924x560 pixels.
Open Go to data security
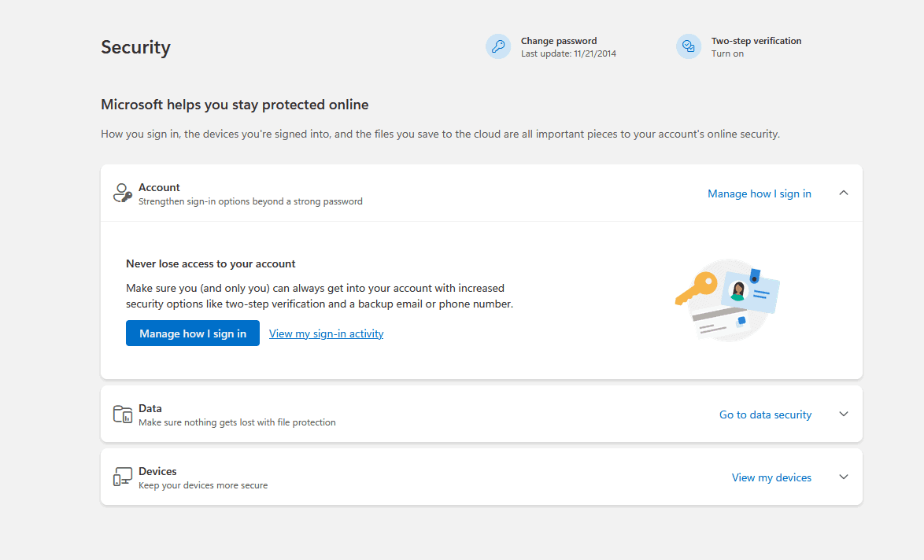click(x=764, y=414)
